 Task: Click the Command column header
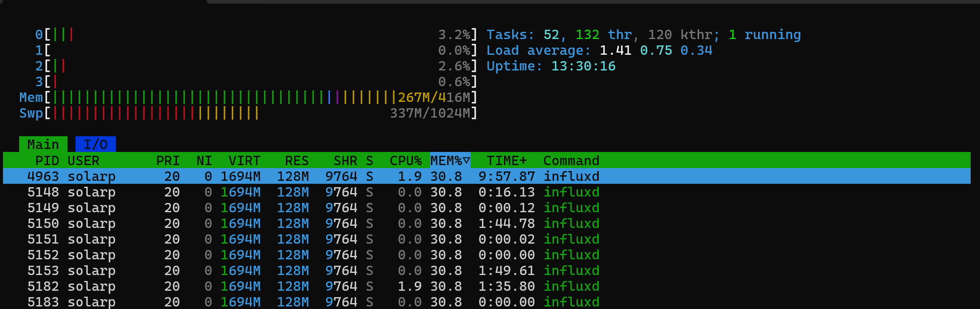(571, 160)
